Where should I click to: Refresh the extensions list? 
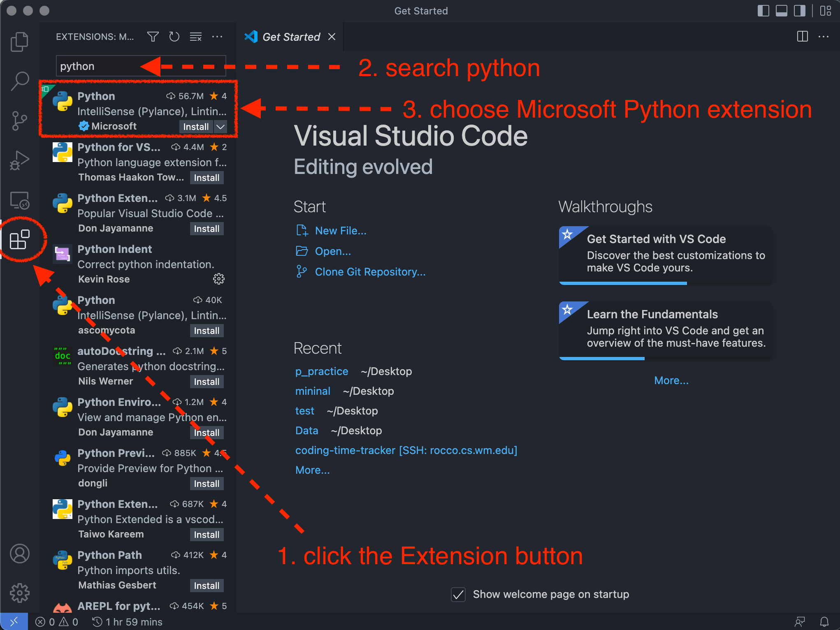(174, 37)
